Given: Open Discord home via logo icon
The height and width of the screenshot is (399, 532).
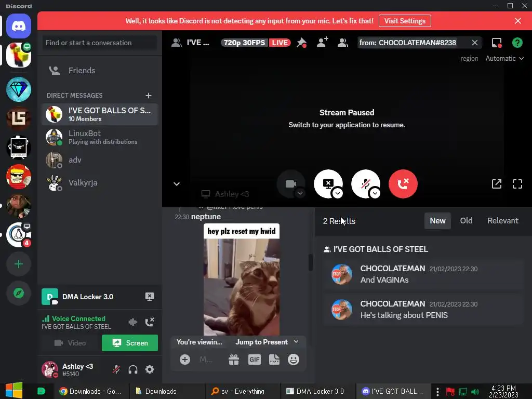Looking at the screenshot, I should (19, 26).
